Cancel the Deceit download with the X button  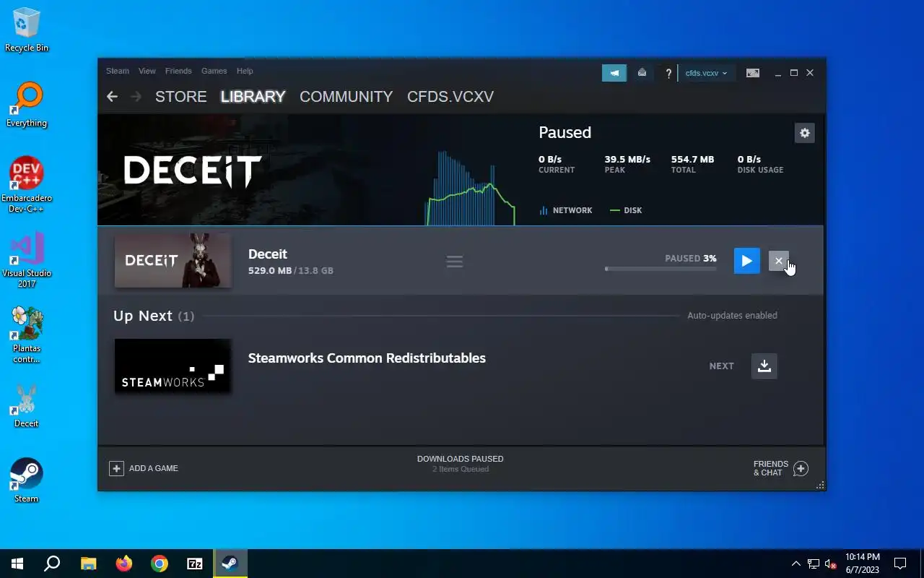pyautogui.click(x=778, y=261)
